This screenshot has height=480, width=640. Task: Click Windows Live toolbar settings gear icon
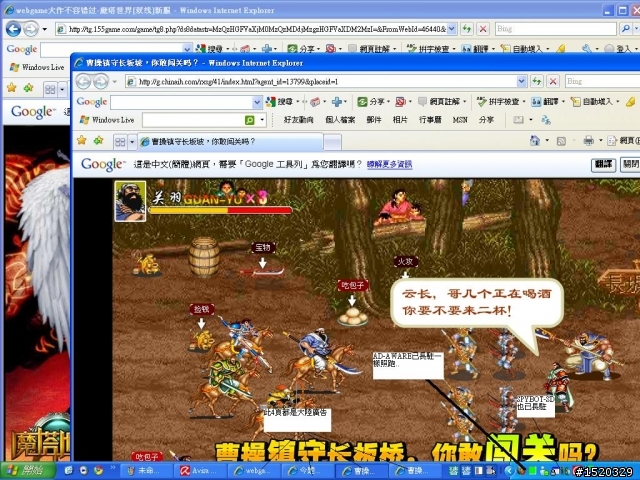pos(546,120)
